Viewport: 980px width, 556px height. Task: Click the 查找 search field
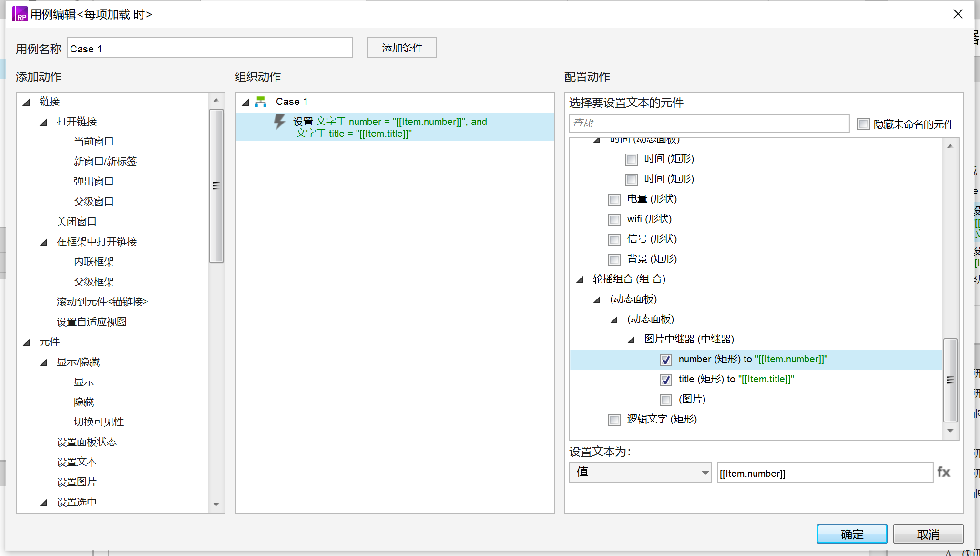(708, 124)
